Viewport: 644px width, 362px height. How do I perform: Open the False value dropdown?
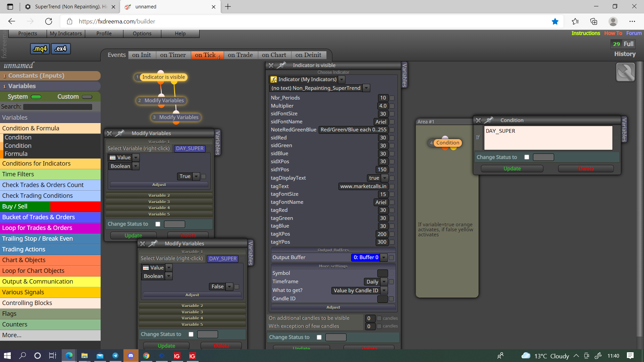[229, 287]
